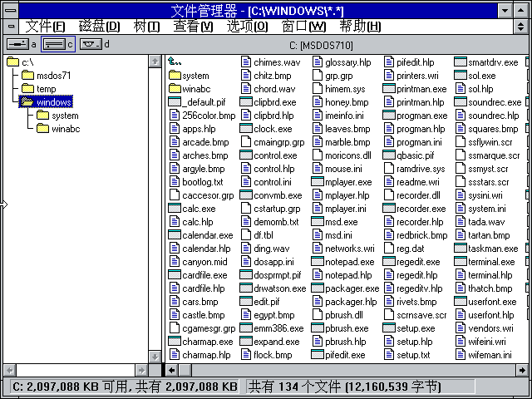This screenshot has width=532, height=399.
Task: Click the sol.exe program icon
Action: (461, 76)
